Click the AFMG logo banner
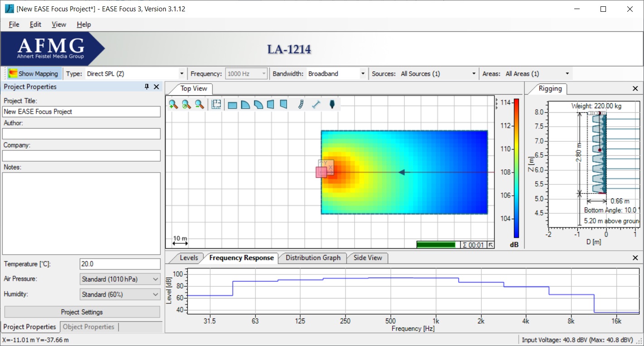 [x=53, y=49]
